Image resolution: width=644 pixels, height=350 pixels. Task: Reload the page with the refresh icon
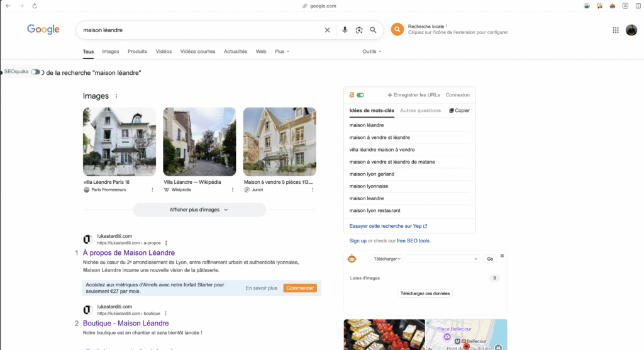35,6
